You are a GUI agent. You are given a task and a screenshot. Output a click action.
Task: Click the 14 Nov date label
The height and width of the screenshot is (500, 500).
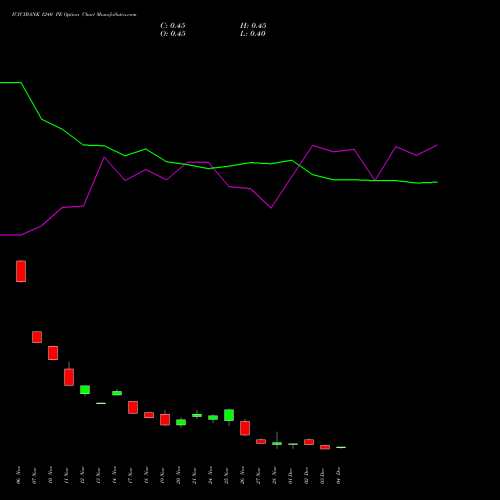114,475
